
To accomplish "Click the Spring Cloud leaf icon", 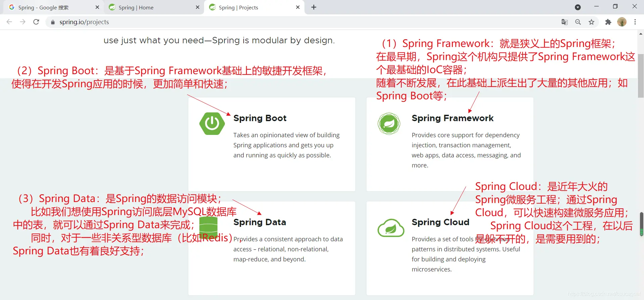I will click(391, 228).
